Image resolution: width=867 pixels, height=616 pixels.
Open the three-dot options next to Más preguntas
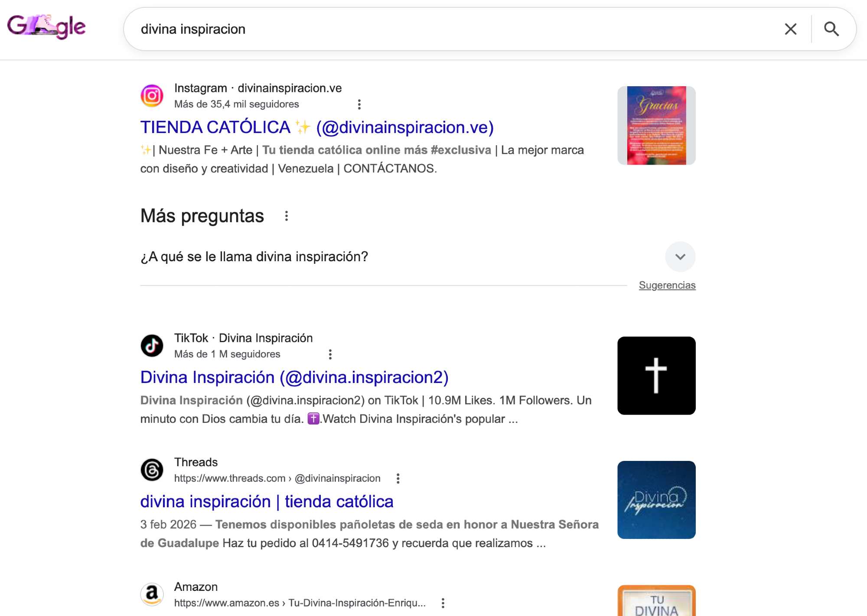[x=286, y=216]
